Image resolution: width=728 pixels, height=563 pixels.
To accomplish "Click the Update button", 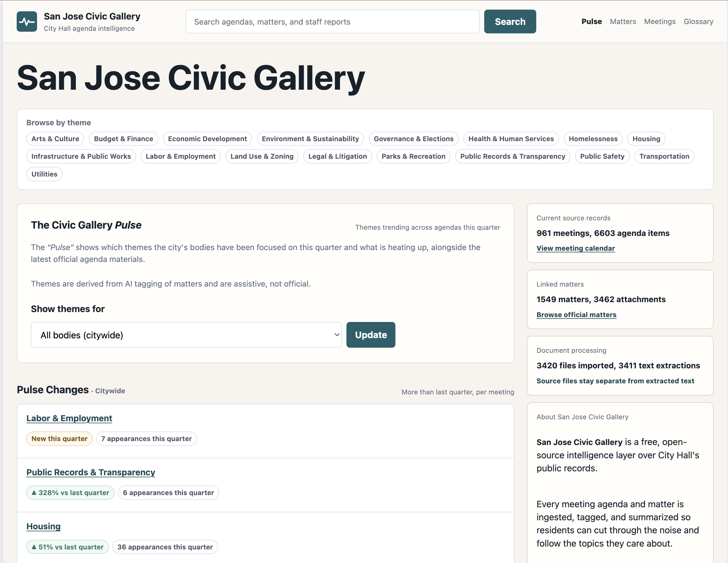I will (x=371, y=335).
